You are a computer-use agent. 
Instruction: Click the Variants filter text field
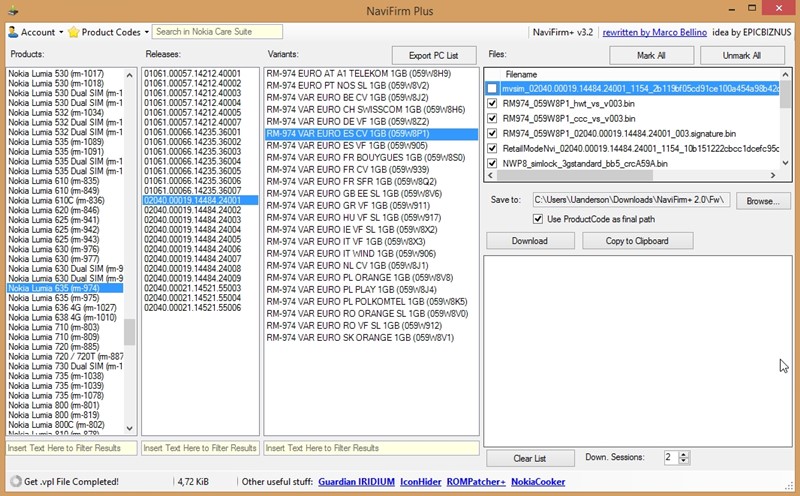pos(371,448)
